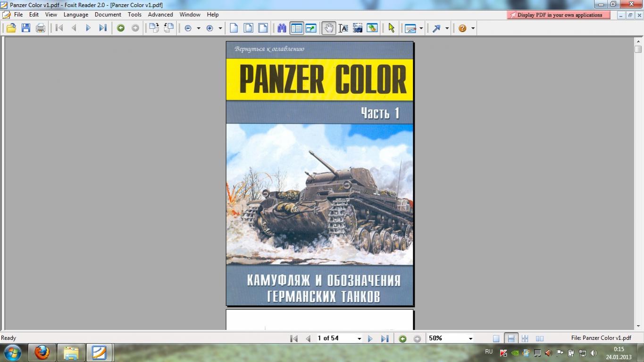Open the page number dropdown showing 1 of 54

pyautogui.click(x=359, y=338)
